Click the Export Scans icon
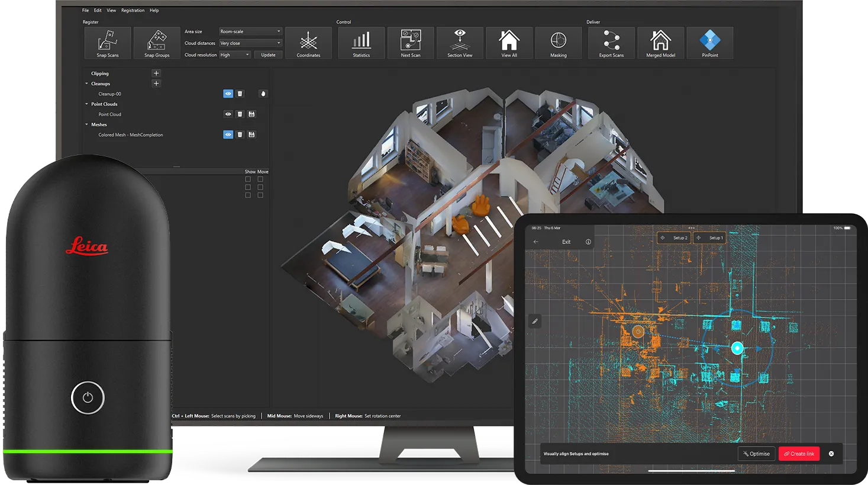This screenshot has width=868, height=485. (611, 43)
